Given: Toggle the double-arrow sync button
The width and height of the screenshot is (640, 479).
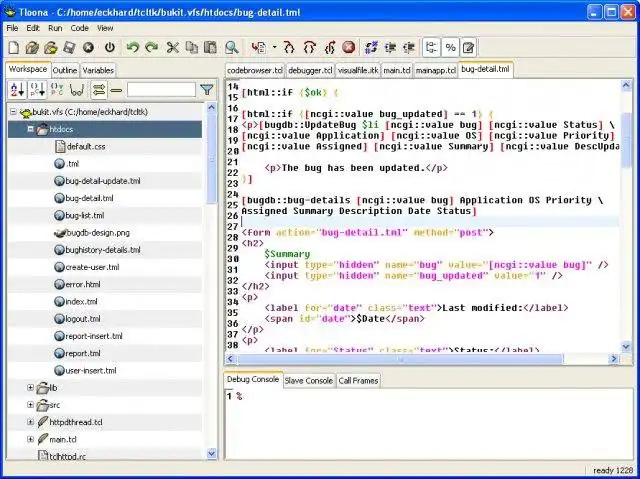Looking at the screenshot, I should coord(99,90).
